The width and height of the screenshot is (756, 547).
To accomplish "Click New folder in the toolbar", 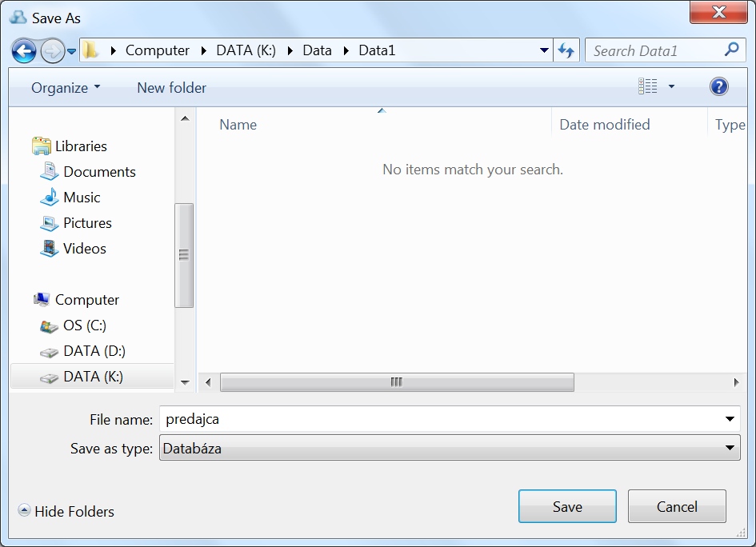I will point(171,88).
